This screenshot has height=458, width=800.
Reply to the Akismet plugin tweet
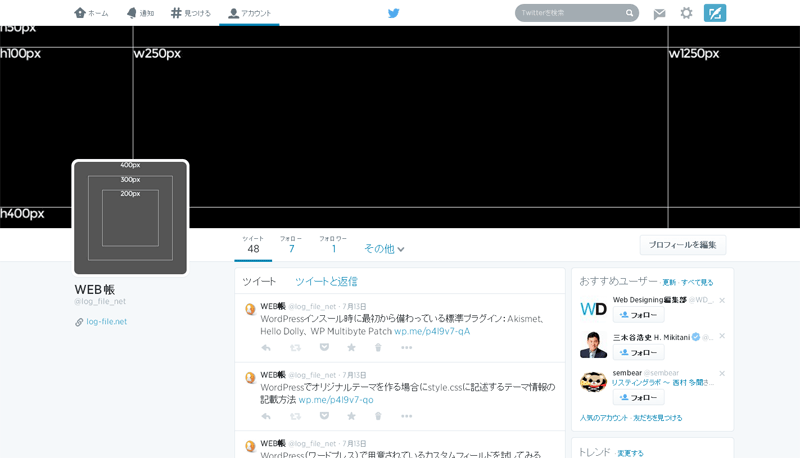(x=266, y=348)
